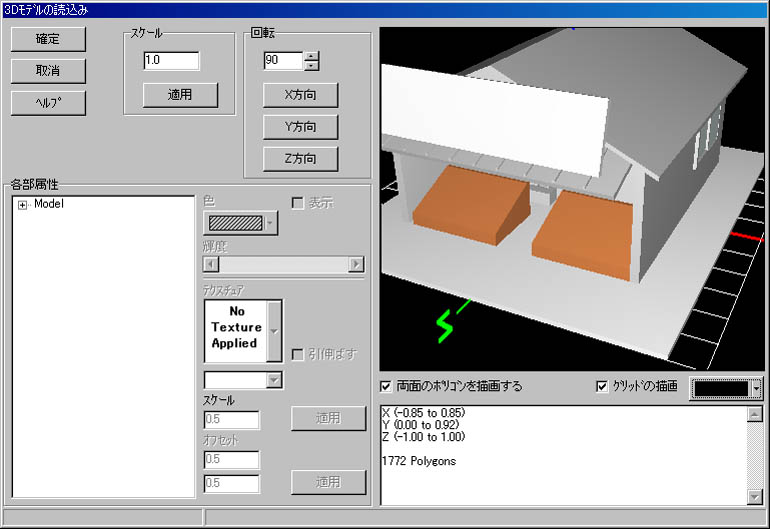Image resolution: width=770 pixels, height=529 pixels.
Task: Open the hatched color swatch dropdown
Action: (x=270, y=223)
